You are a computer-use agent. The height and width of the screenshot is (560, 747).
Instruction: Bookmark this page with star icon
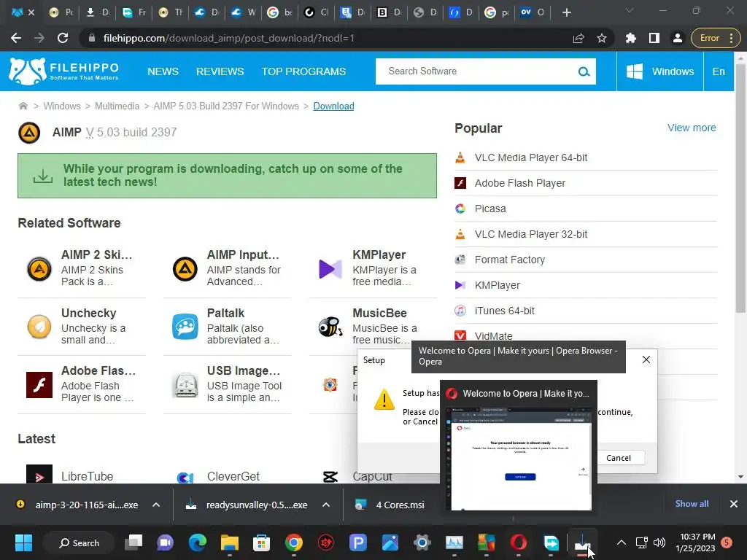point(602,38)
